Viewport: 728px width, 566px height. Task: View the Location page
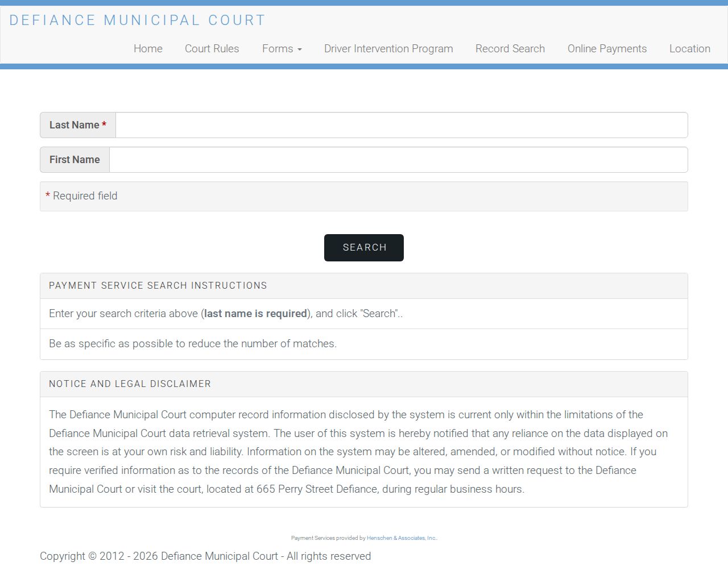690,49
